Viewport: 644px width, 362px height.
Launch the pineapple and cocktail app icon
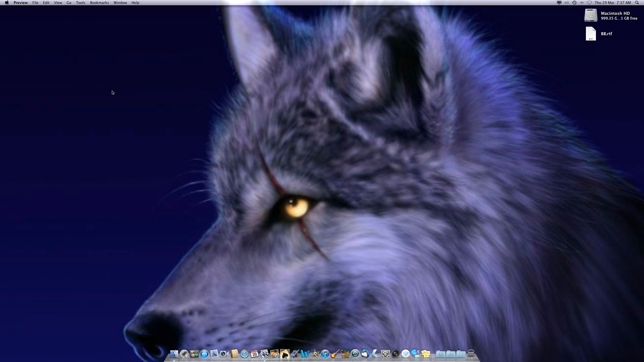345,354
